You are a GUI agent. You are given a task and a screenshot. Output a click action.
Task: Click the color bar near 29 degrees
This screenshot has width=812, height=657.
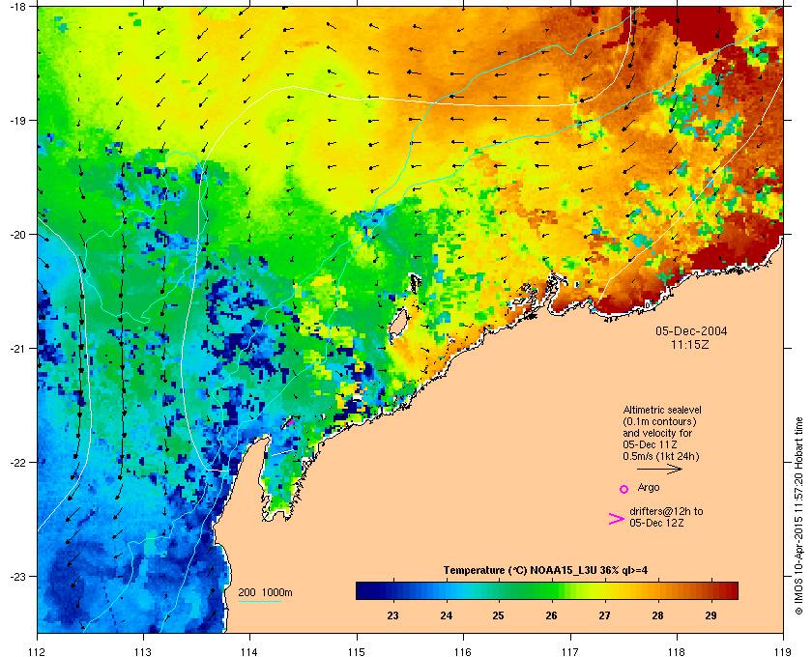711,590
